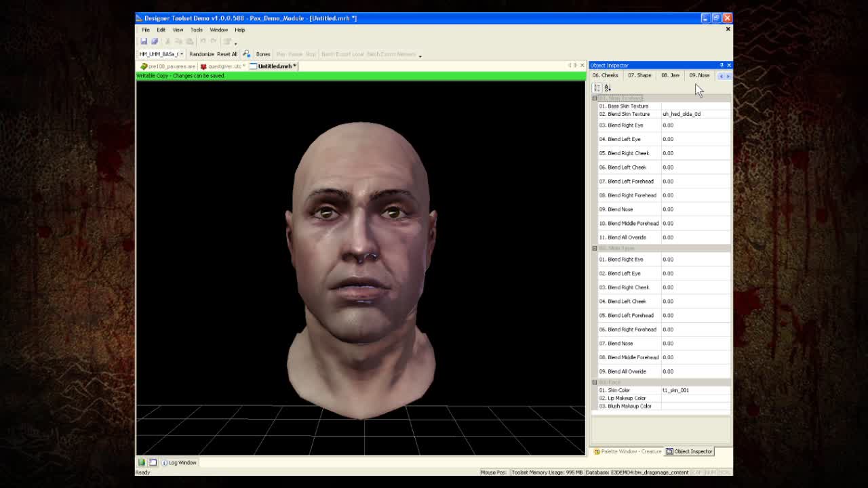
Task: Click the green icon left of Log Window
Action: [142, 462]
